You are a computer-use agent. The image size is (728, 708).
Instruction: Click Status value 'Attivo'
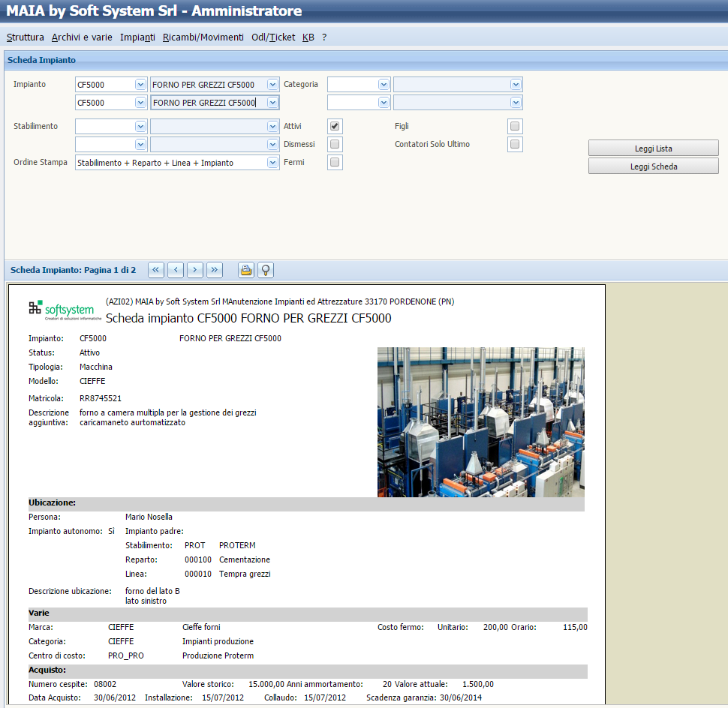click(x=89, y=352)
